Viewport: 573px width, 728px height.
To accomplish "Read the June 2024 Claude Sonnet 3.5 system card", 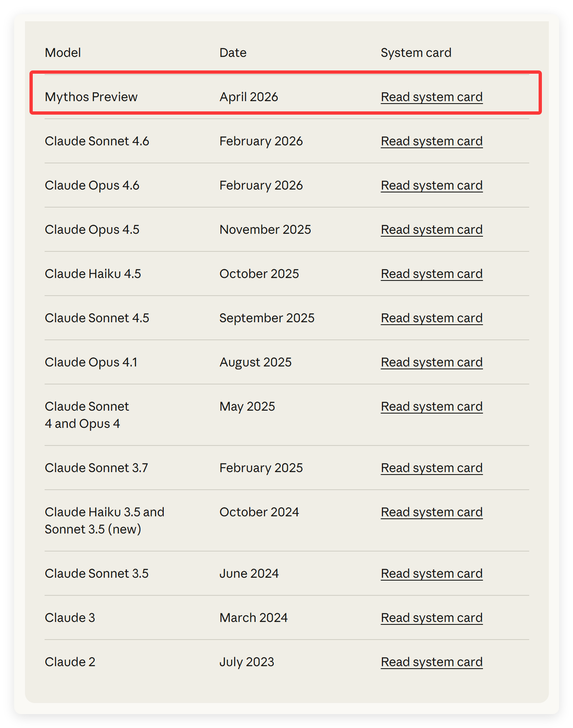I will click(431, 574).
